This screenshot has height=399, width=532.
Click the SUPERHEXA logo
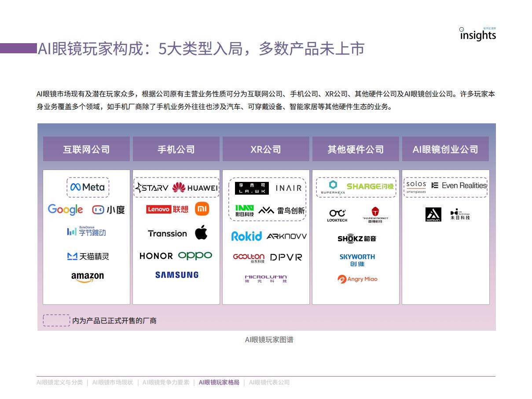point(333,188)
